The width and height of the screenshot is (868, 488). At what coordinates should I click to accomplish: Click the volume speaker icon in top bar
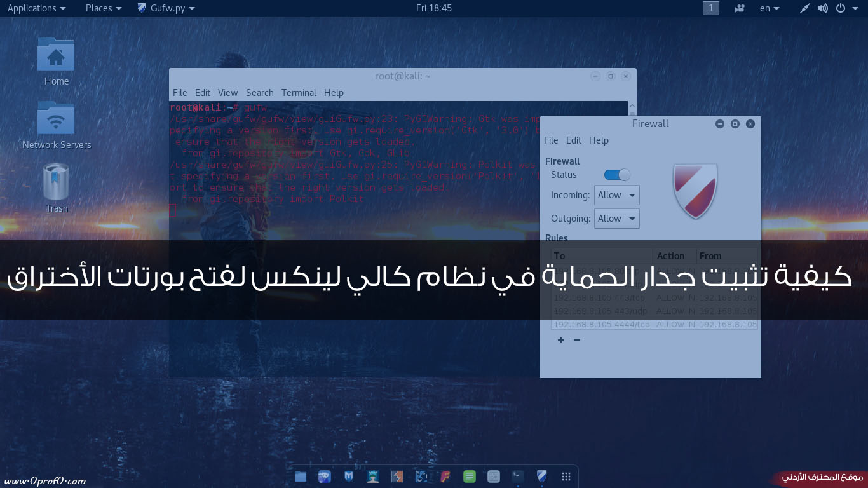[823, 8]
